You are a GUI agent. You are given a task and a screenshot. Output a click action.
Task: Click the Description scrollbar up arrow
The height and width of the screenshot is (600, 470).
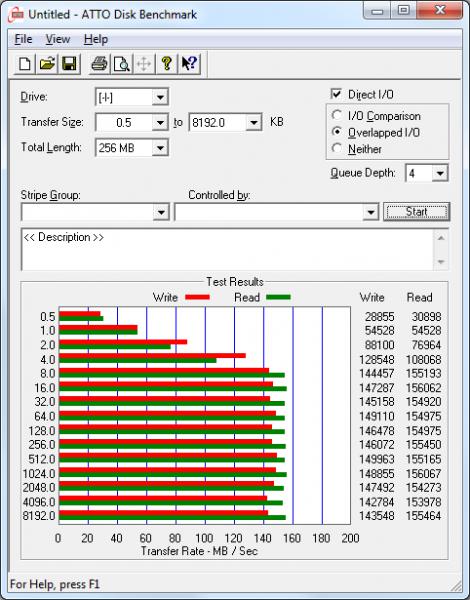click(x=441, y=238)
